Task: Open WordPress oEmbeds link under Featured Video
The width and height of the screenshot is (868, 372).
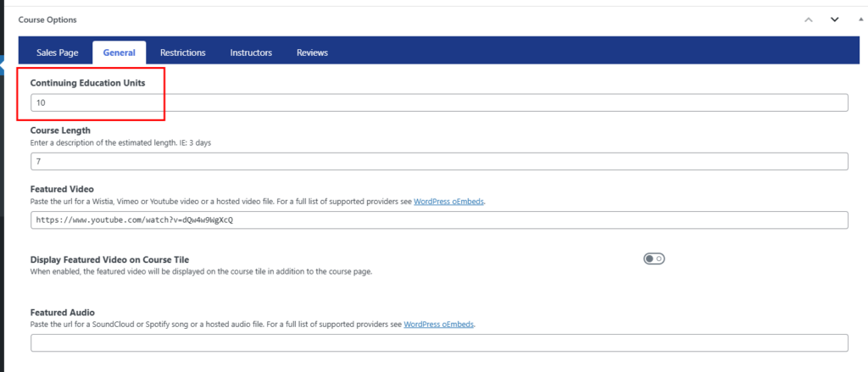Action: coord(449,202)
